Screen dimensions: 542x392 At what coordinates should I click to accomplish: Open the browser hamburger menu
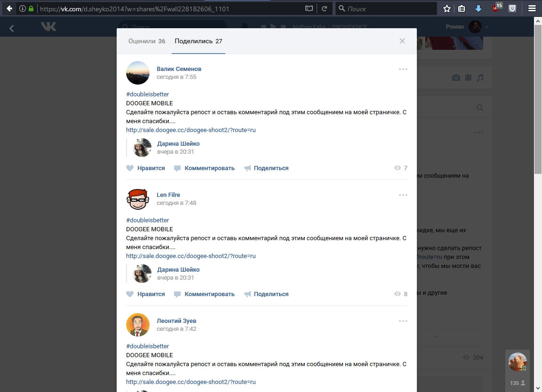[532, 8]
